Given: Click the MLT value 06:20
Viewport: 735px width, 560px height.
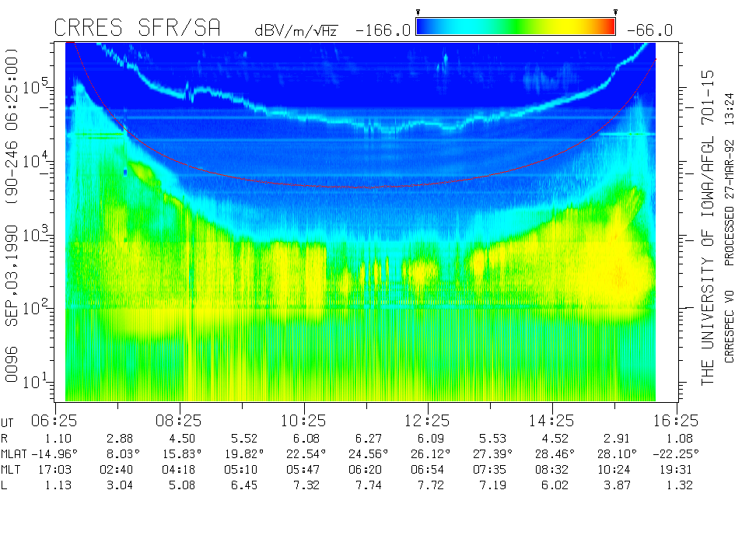Looking at the screenshot, I should coord(366,470).
